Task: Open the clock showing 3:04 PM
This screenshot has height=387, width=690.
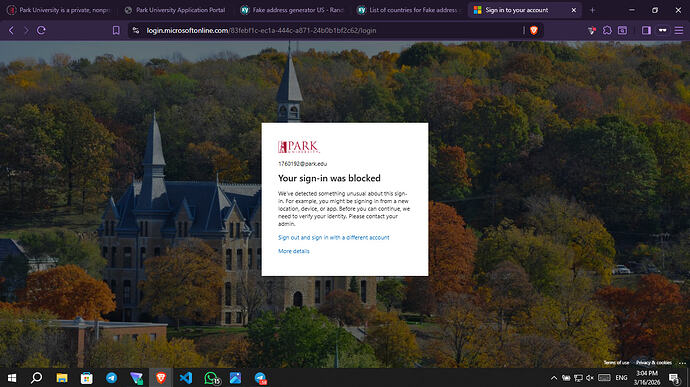Action: tap(647, 378)
